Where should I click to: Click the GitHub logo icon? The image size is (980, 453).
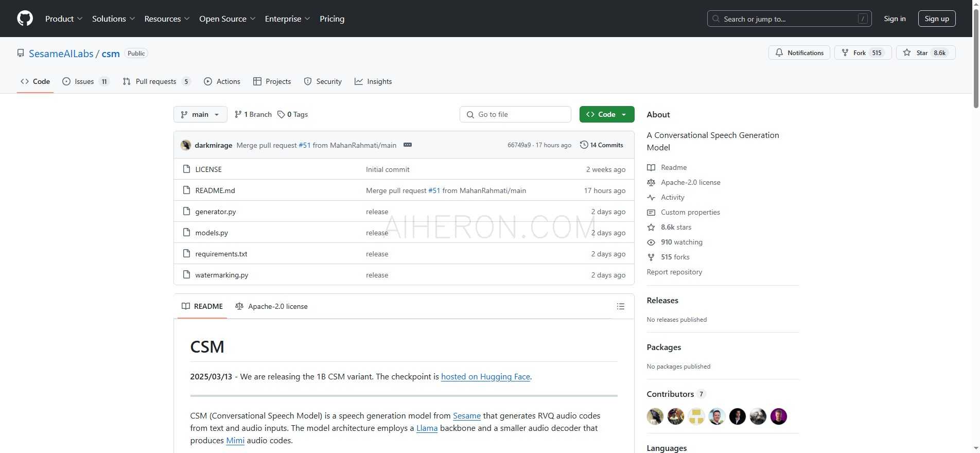coord(25,19)
